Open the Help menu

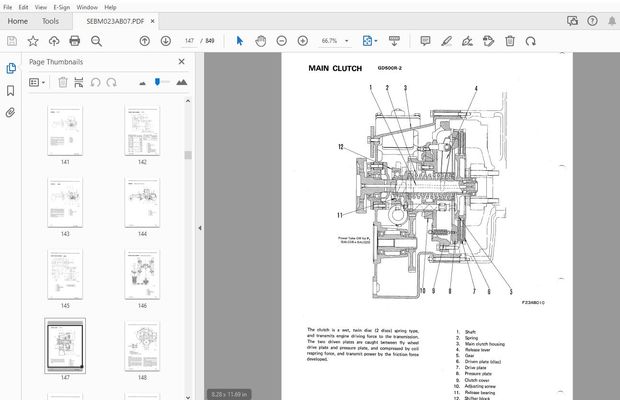point(110,7)
